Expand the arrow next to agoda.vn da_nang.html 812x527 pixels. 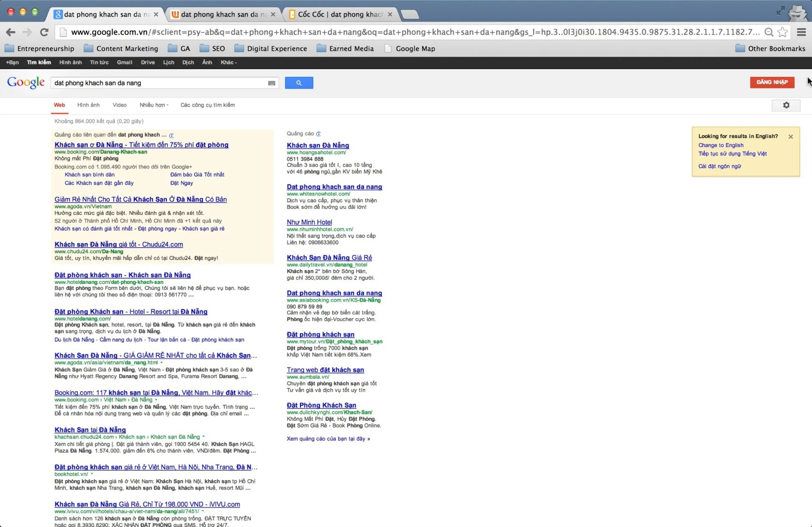[162, 362]
